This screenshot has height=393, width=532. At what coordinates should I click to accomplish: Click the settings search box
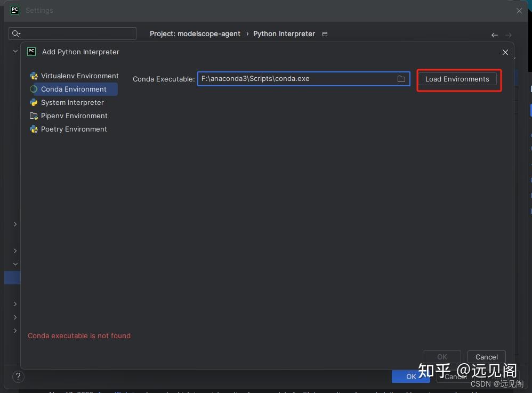72,33
